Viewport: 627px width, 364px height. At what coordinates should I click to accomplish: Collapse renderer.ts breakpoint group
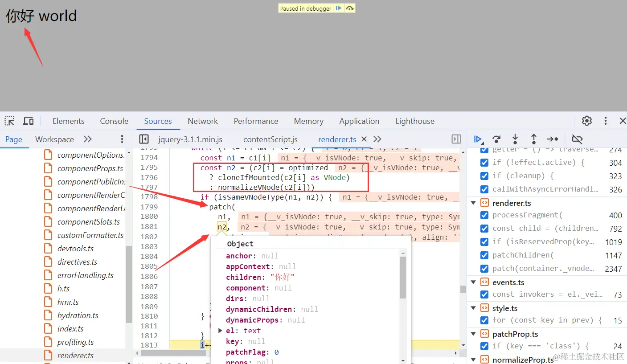pyautogui.click(x=473, y=203)
